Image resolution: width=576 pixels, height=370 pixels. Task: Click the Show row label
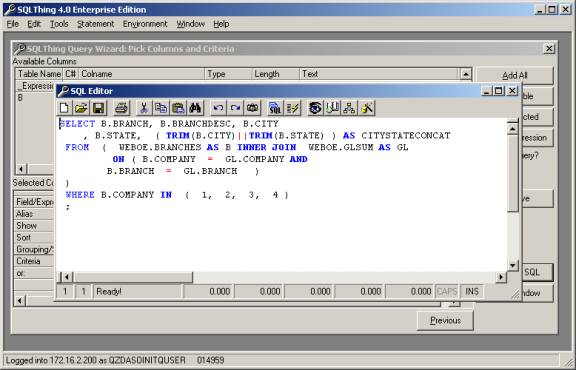tap(26, 226)
